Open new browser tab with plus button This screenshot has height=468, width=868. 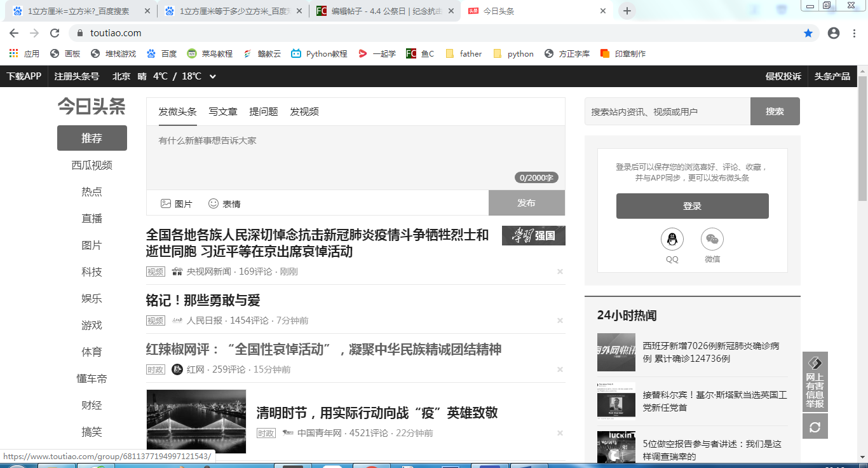point(627,11)
